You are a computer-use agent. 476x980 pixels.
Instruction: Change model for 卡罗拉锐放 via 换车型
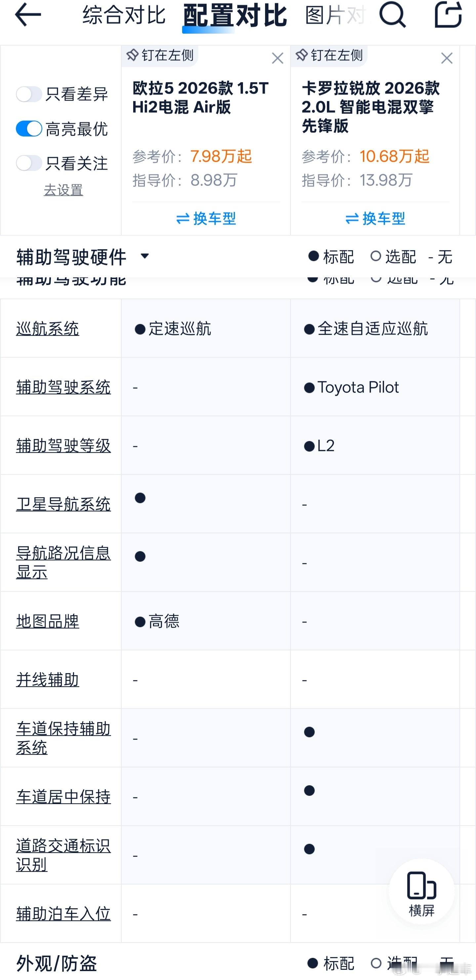pyautogui.click(x=375, y=219)
